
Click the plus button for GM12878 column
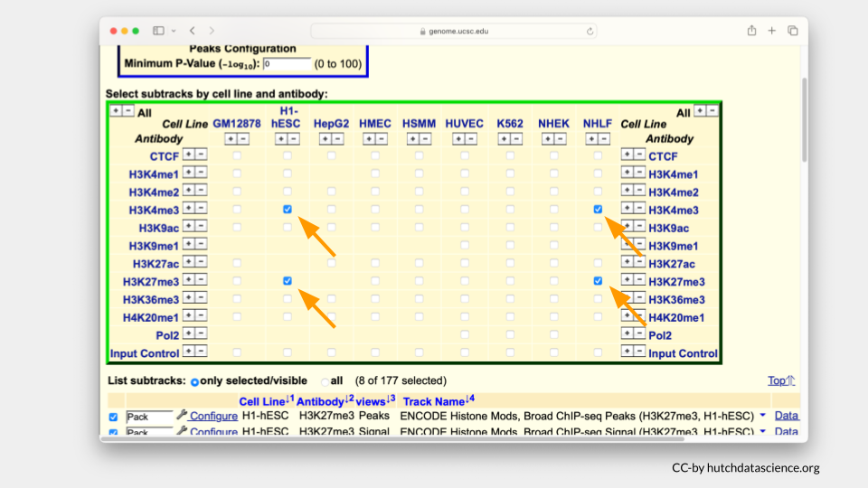tap(231, 139)
